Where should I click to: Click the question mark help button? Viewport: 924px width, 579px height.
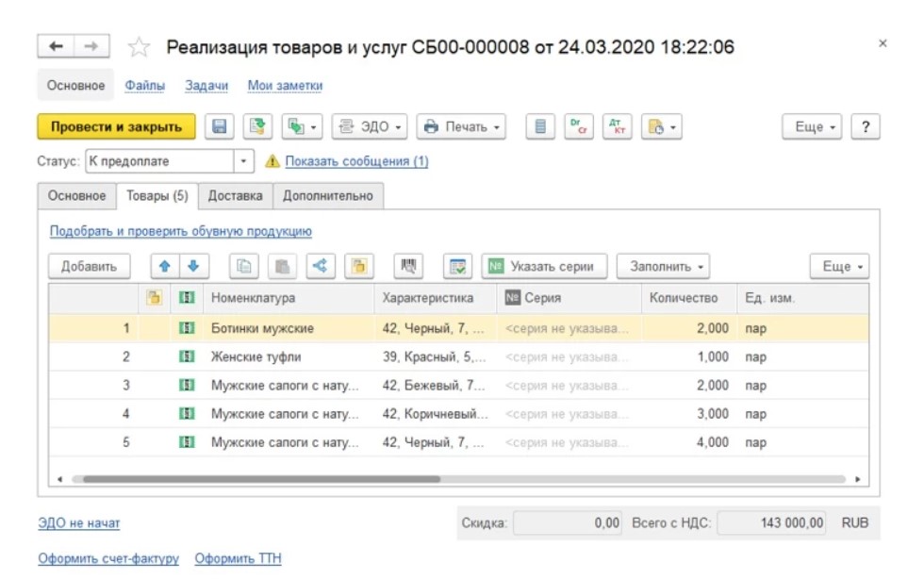(865, 127)
